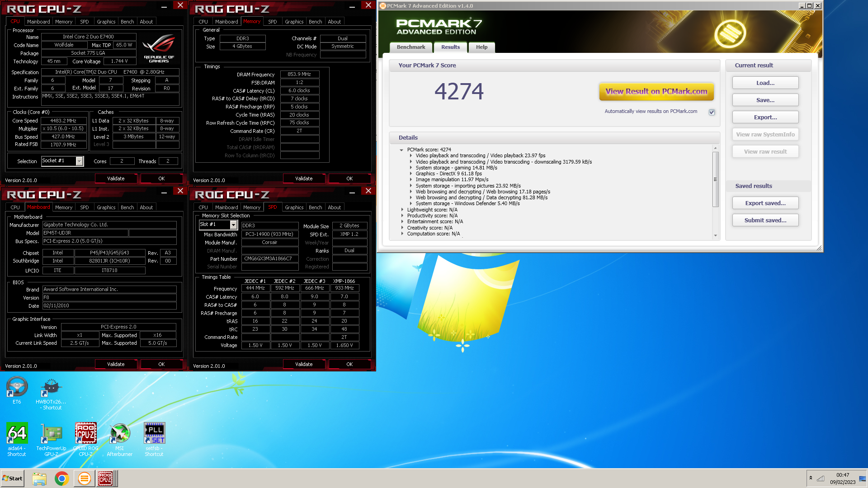The height and width of the screenshot is (488, 868).
Task: Click OK in CPU-Z Memory window
Action: pos(349,178)
